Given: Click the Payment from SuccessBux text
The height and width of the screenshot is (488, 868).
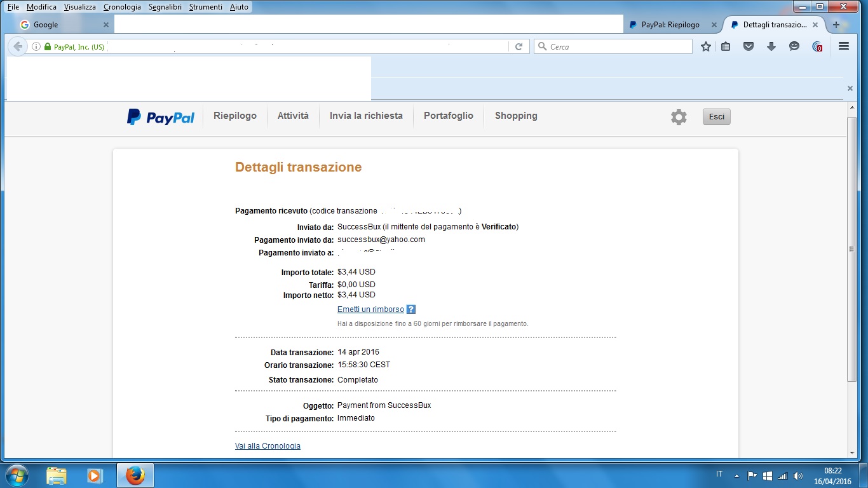Looking at the screenshot, I should tap(384, 405).
